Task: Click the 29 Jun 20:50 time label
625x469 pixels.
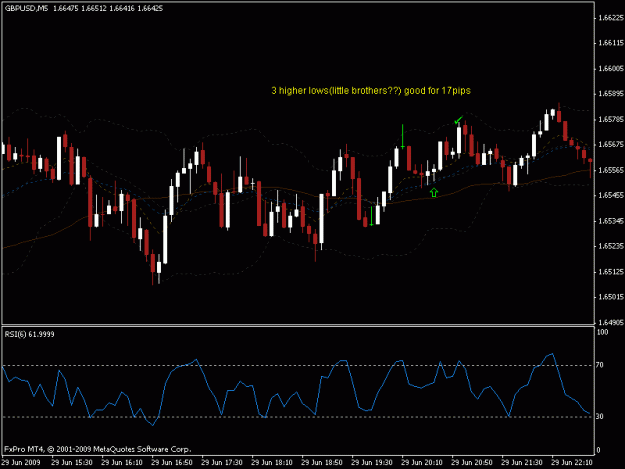Action: [x=472, y=463]
